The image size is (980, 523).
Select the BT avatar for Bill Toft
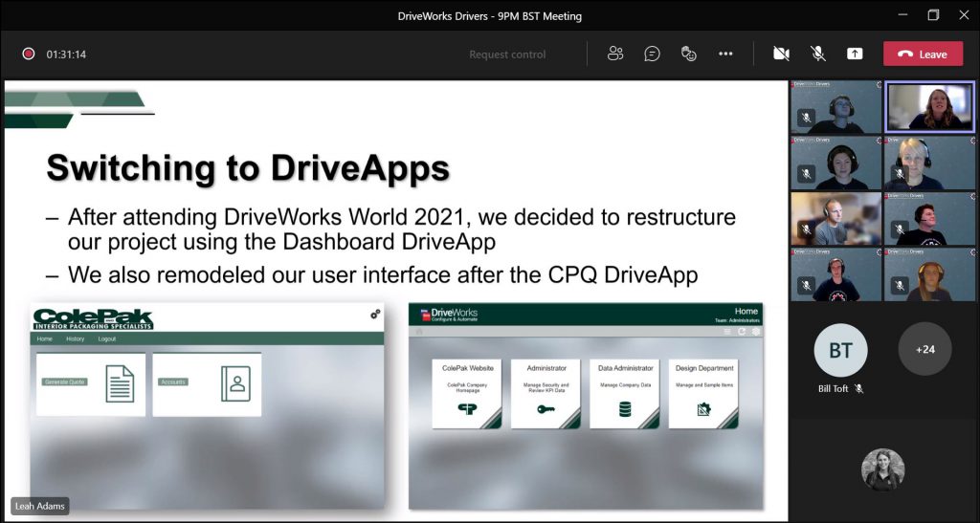(x=840, y=349)
